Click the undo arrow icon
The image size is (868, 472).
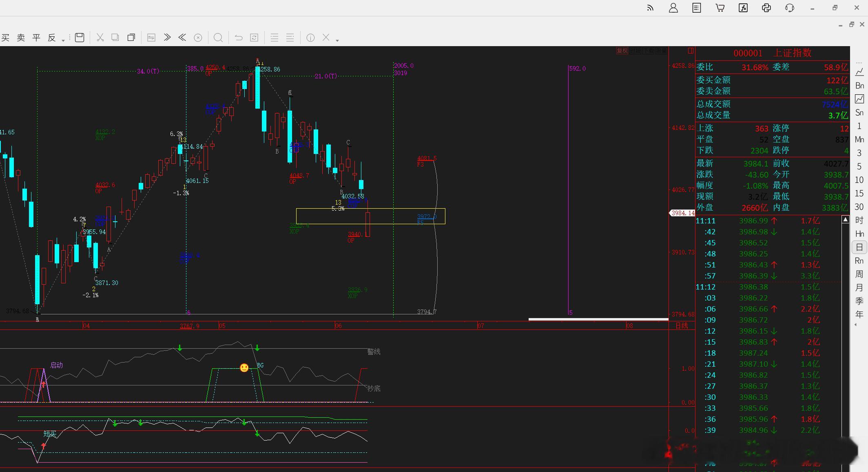(x=239, y=38)
